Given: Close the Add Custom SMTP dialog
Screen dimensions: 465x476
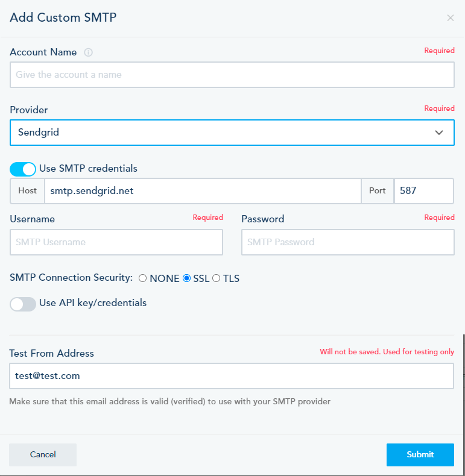Looking at the screenshot, I should tap(450, 18).
